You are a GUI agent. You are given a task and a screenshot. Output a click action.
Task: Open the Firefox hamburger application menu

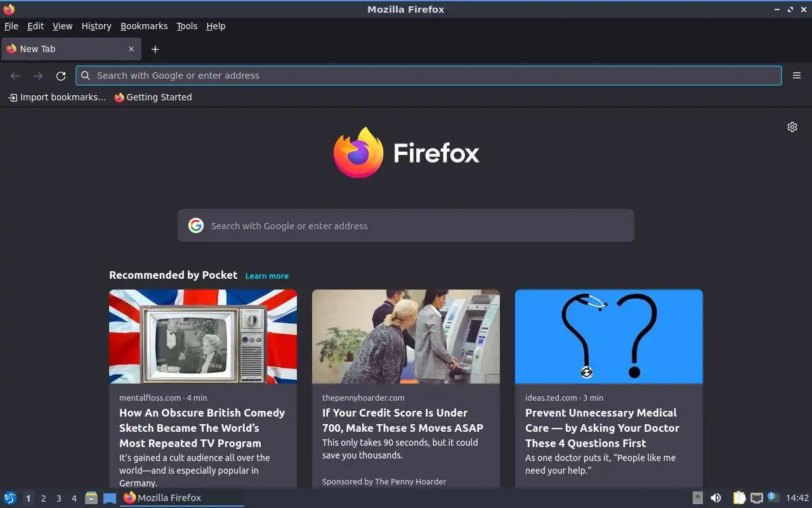pyautogui.click(x=797, y=76)
